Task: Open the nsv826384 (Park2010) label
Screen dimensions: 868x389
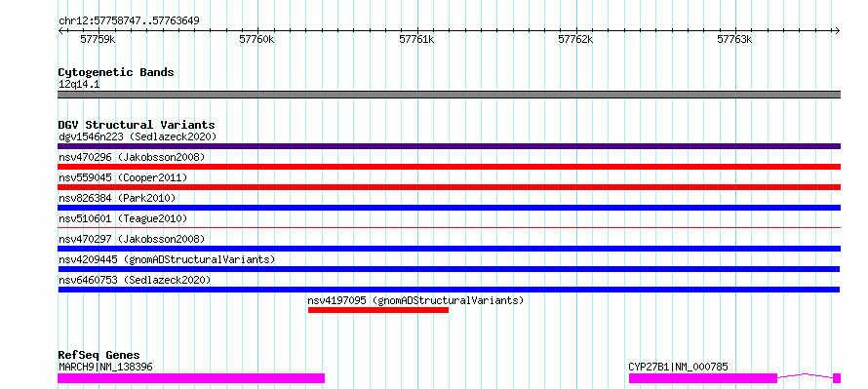Action: pos(117,198)
